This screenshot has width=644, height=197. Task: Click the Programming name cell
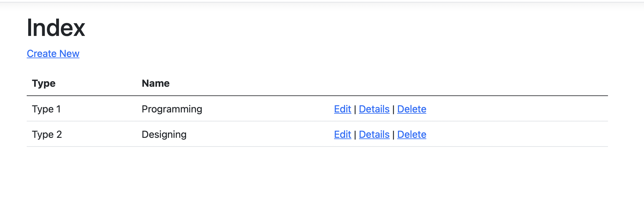tap(172, 109)
